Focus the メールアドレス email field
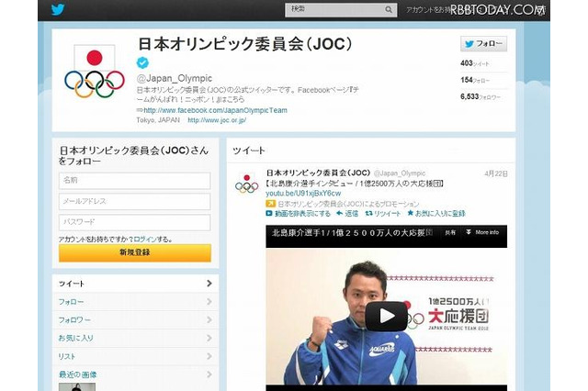This screenshot has height=391, width=588. click(135, 202)
